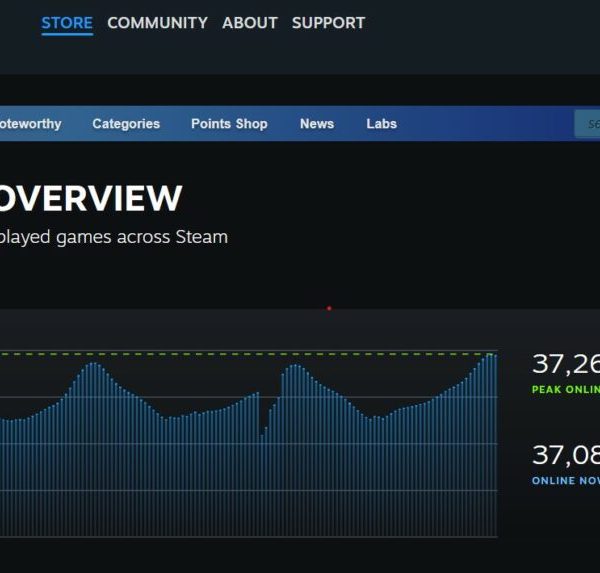The image size is (600, 573).
Task: Select 'played games across Steam' subtitle
Action: tap(114, 237)
